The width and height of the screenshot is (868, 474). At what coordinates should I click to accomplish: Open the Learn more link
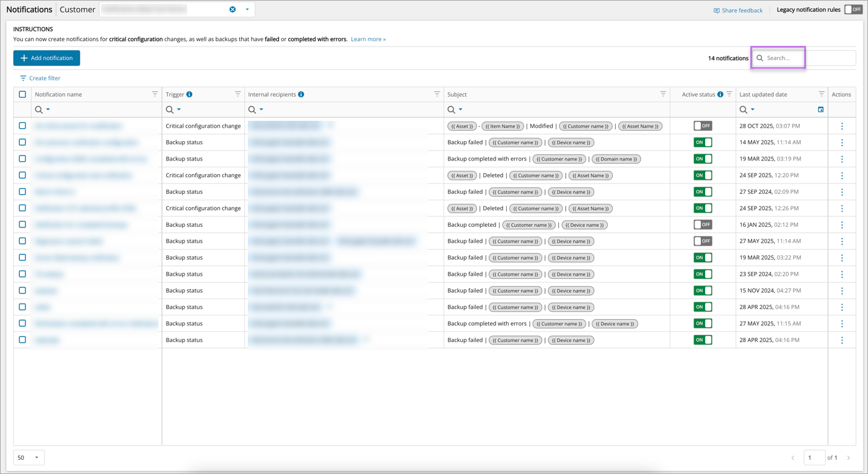(x=368, y=39)
